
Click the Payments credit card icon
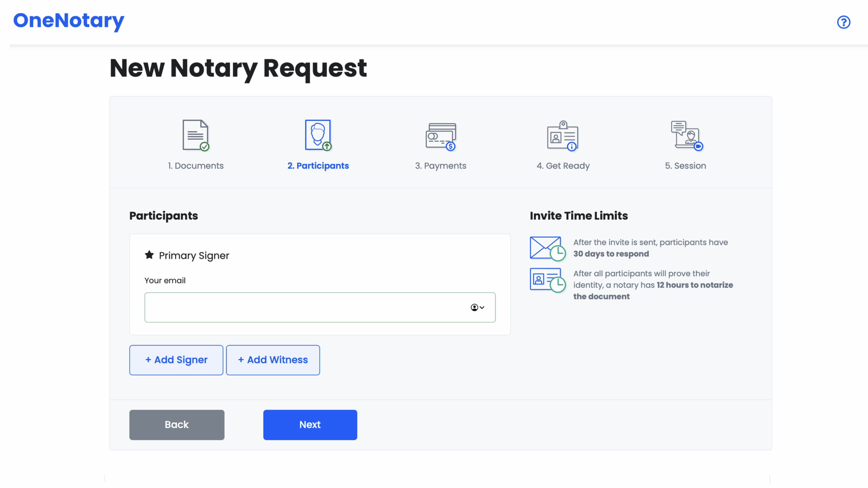[x=440, y=136]
